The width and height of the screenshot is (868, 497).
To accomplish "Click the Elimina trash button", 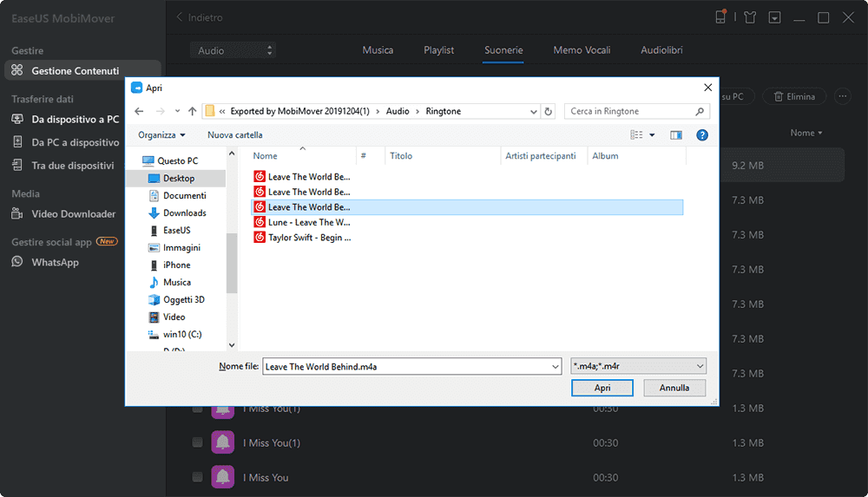I will (x=794, y=96).
